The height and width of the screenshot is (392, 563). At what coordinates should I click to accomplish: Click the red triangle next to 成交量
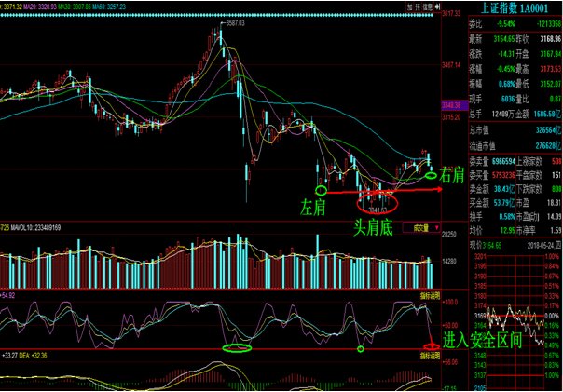pos(436,228)
